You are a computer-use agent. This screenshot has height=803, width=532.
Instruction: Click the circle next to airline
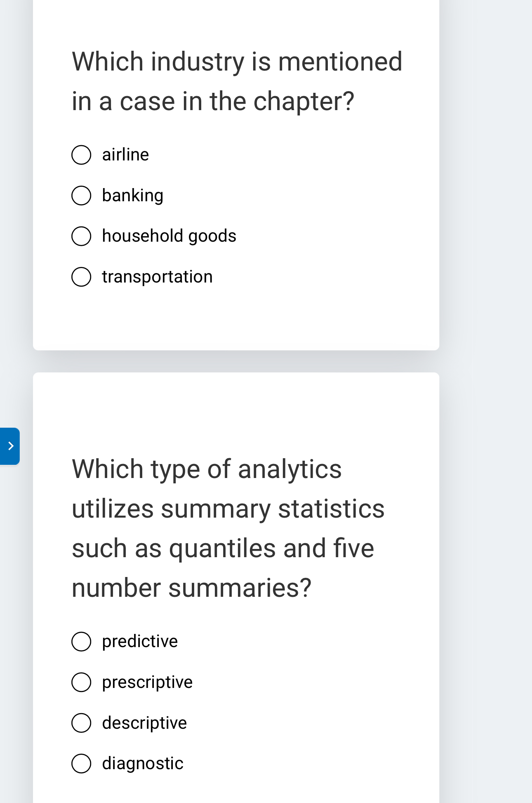(82, 155)
